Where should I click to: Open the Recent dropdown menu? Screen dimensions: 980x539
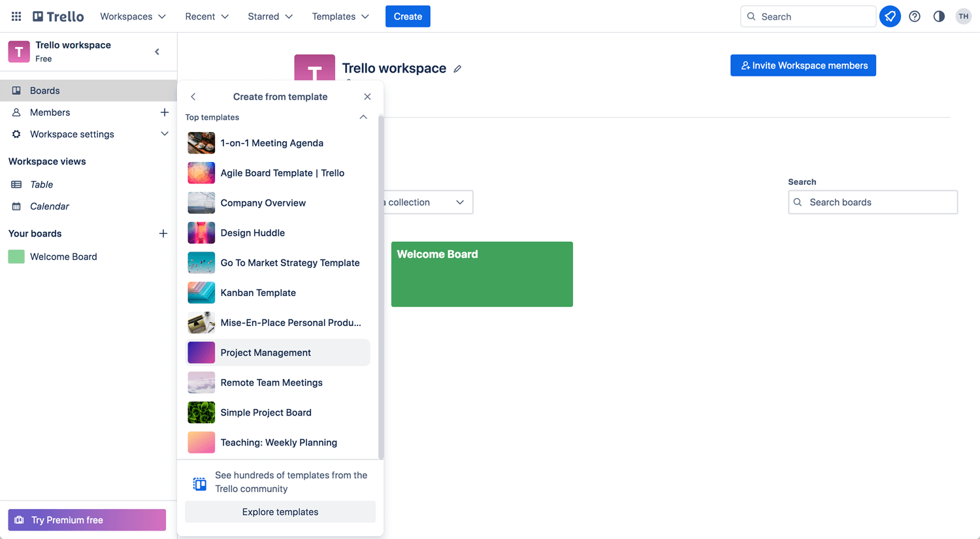pos(206,16)
